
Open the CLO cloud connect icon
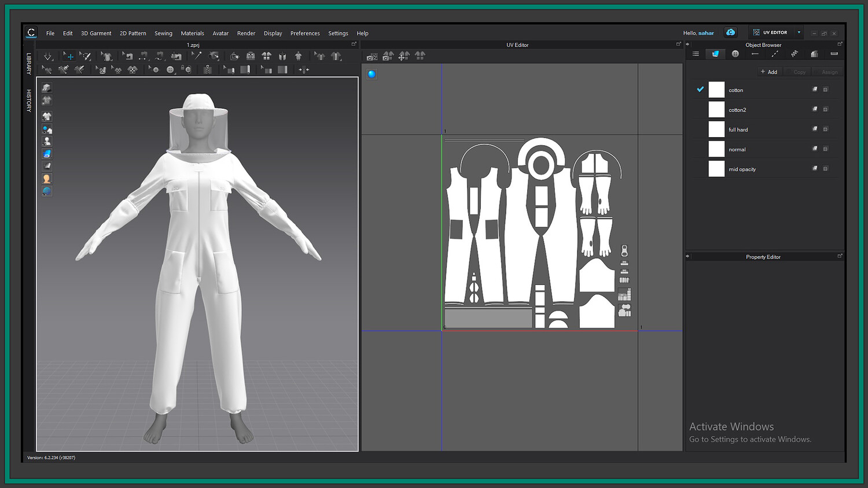tap(730, 32)
